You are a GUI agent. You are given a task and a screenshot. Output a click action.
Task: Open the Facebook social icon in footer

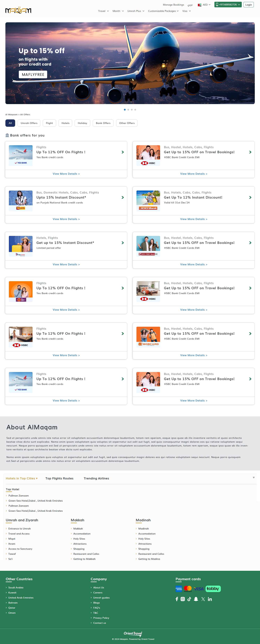click(x=177, y=599)
